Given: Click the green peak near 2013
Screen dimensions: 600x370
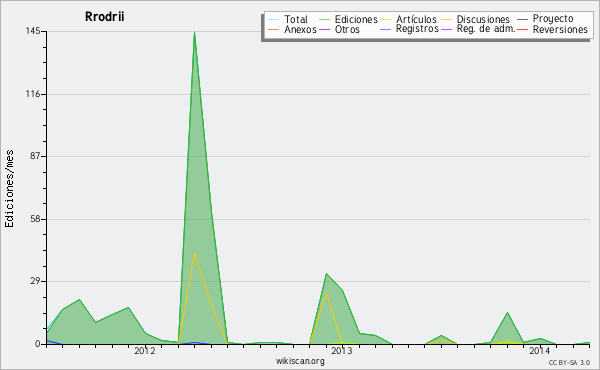Looking at the screenshot, I should coord(326,274).
